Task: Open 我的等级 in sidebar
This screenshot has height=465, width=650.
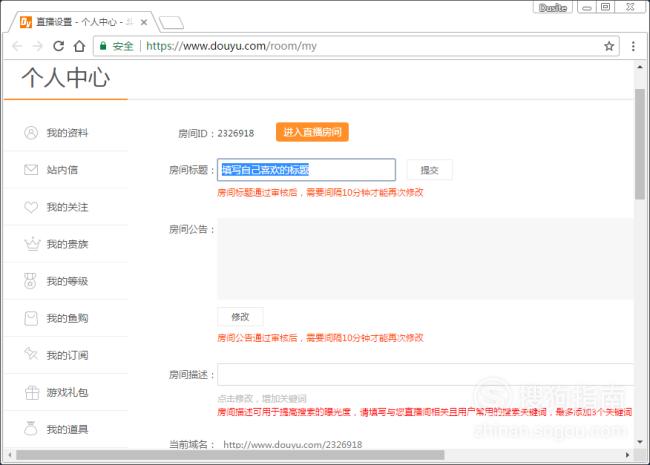Action: click(67, 281)
